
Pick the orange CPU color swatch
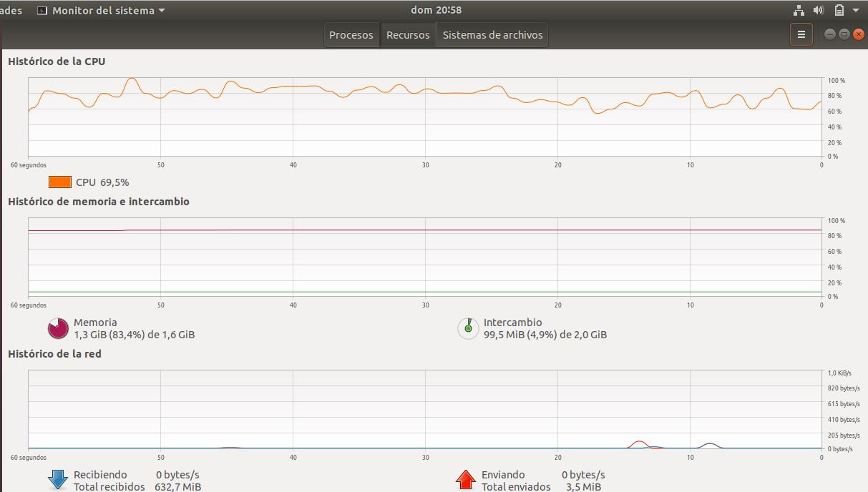60,182
